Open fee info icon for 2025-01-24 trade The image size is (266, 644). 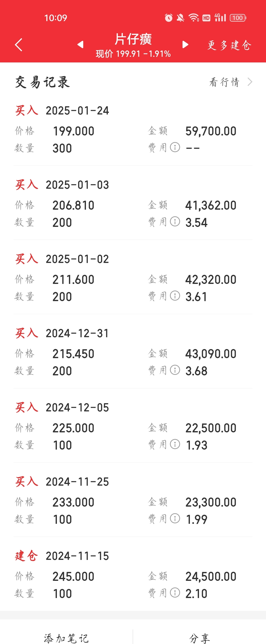tap(175, 147)
